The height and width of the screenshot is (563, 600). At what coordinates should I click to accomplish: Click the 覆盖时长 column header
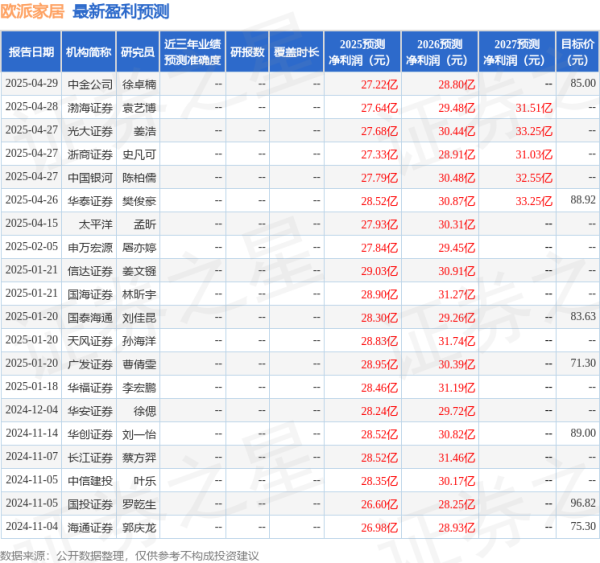click(296, 53)
